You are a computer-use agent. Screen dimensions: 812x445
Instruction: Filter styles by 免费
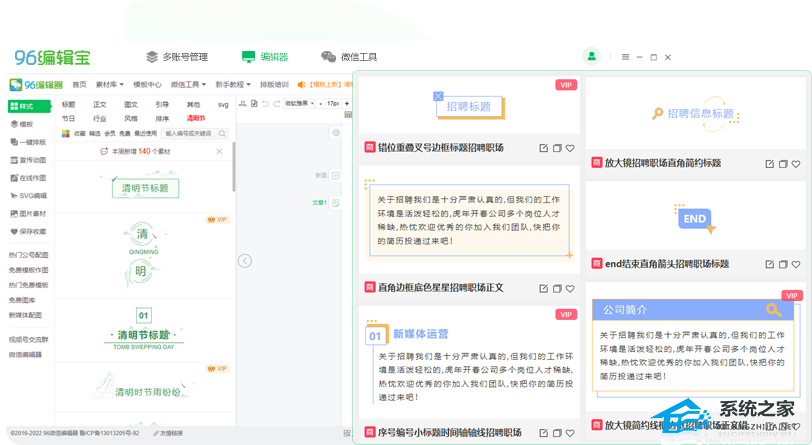pyautogui.click(x=124, y=134)
